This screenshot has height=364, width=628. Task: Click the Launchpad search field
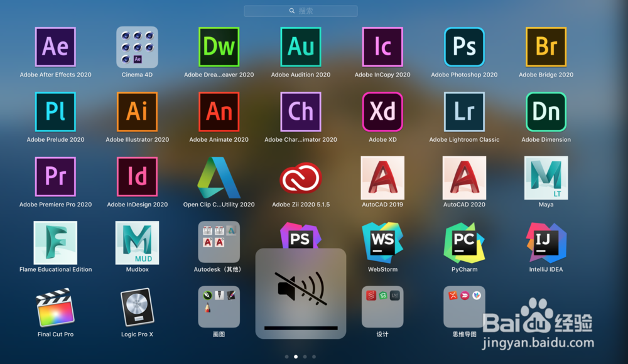coord(301,11)
